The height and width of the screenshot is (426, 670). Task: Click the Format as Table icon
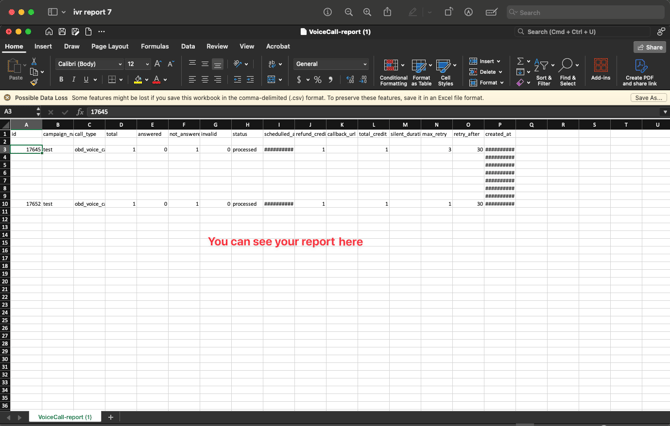coord(421,71)
